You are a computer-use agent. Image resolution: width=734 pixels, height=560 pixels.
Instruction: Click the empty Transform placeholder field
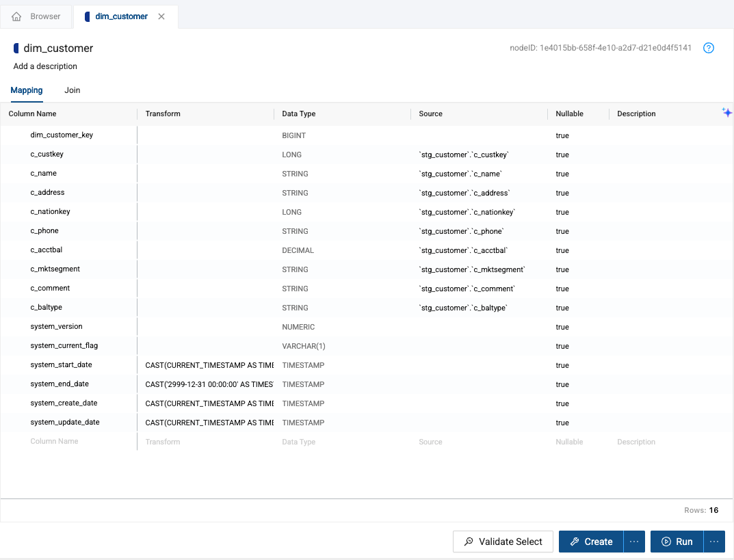[x=162, y=442]
